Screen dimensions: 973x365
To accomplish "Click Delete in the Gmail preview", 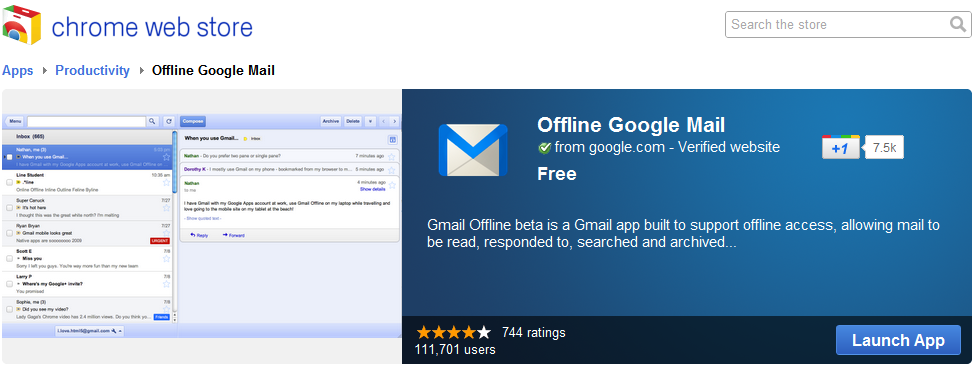I will click(x=352, y=122).
